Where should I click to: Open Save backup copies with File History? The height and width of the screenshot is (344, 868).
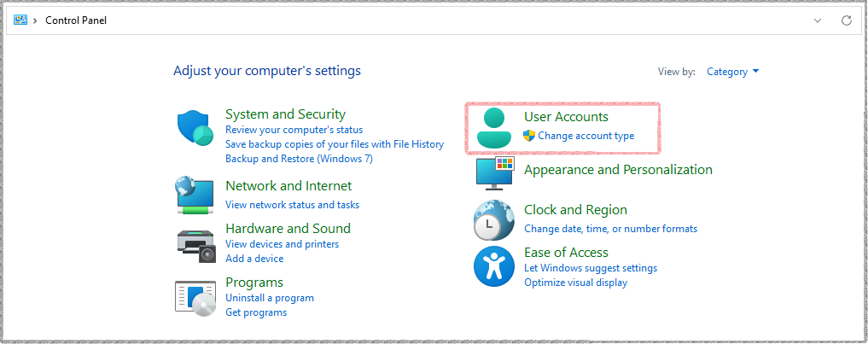(335, 144)
